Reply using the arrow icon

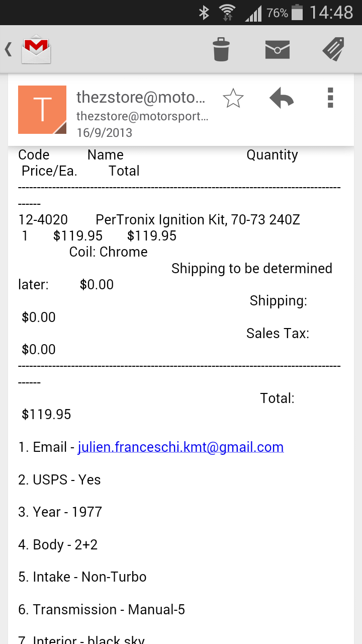[282, 99]
